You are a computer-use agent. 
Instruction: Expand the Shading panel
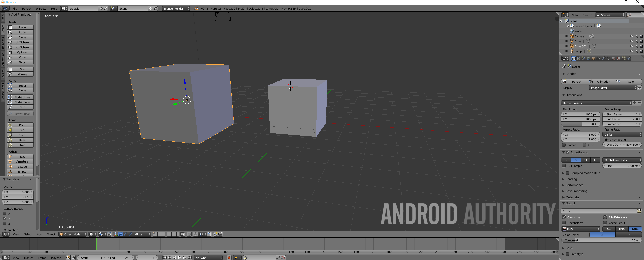(571, 179)
